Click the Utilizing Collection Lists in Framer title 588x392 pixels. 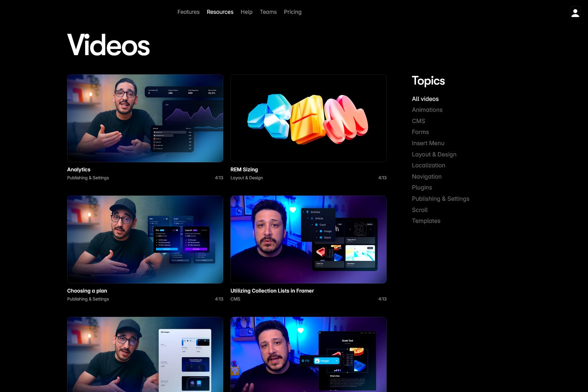click(272, 291)
